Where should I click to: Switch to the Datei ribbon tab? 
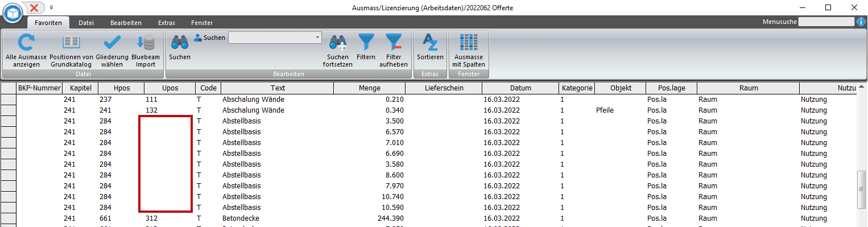tap(86, 23)
